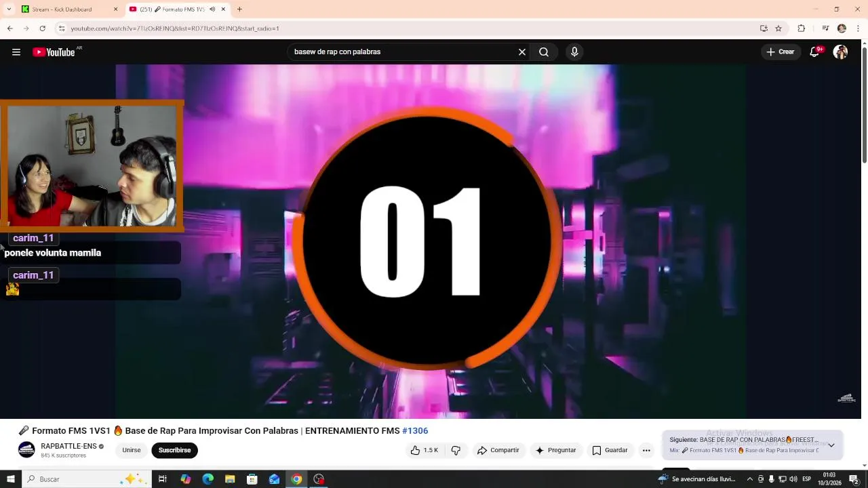868x488 pixels.
Task: Open RAPBATTLE-ENS channel name link
Action: [68, 446]
